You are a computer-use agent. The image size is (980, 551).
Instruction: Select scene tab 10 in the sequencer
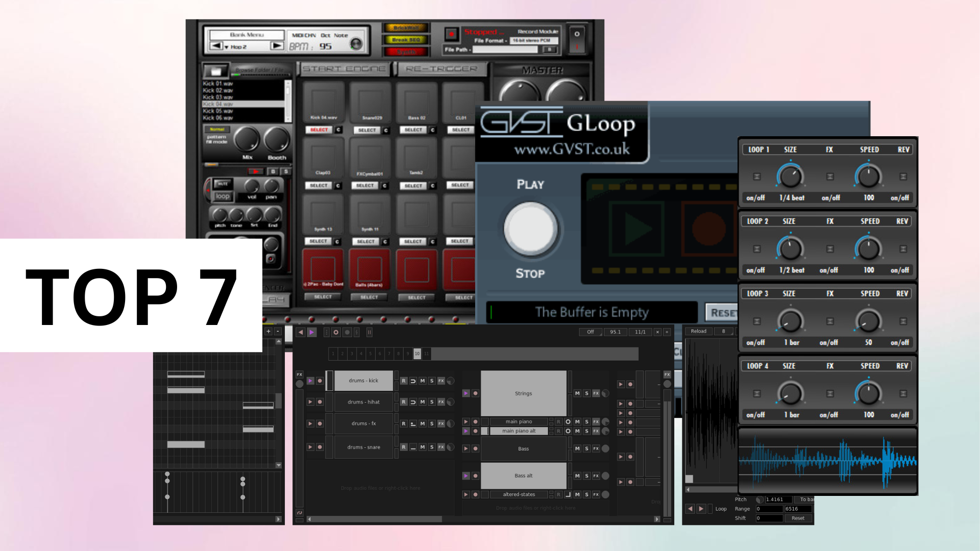pyautogui.click(x=417, y=354)
